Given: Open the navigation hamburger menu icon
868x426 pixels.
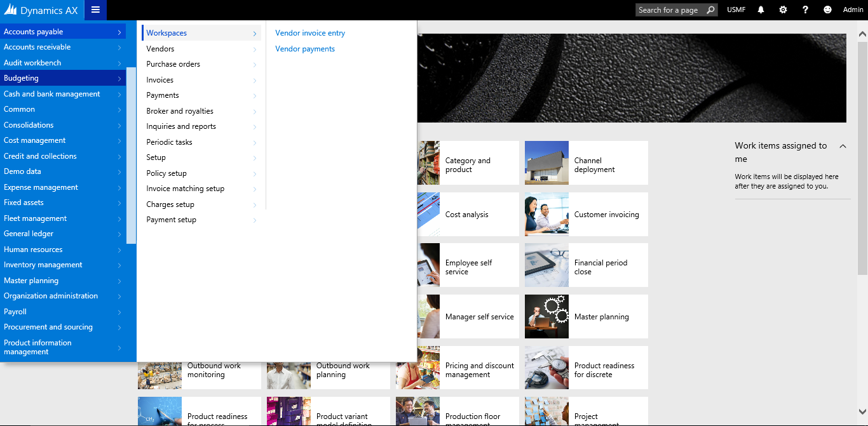Looking at the screenshot, I should point(95,10).
